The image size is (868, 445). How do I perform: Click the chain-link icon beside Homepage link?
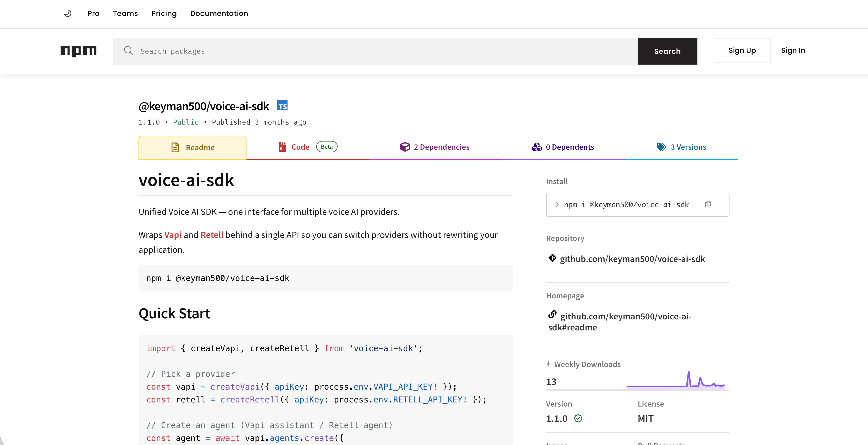click(552, 314)
